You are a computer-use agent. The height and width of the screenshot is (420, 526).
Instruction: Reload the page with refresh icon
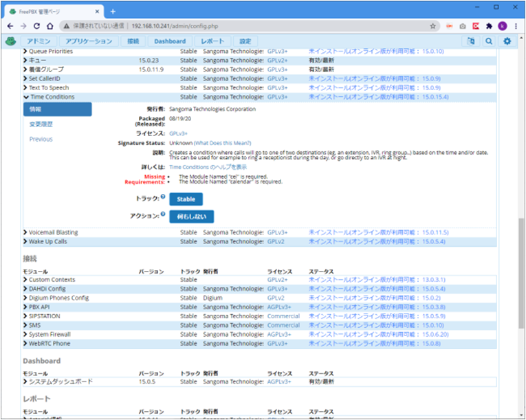tap(36, 26)
